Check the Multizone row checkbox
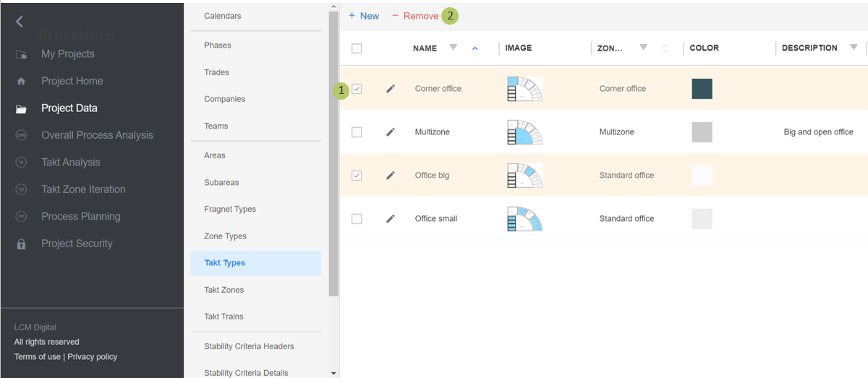The image size is (868, 378). pyautogui.click(x=357, y=132)
